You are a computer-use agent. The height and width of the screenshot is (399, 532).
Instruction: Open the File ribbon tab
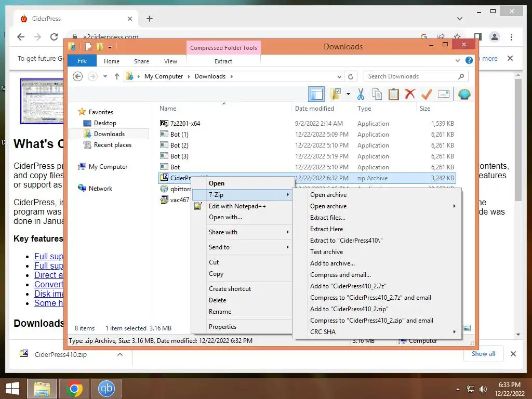[82, 61]
